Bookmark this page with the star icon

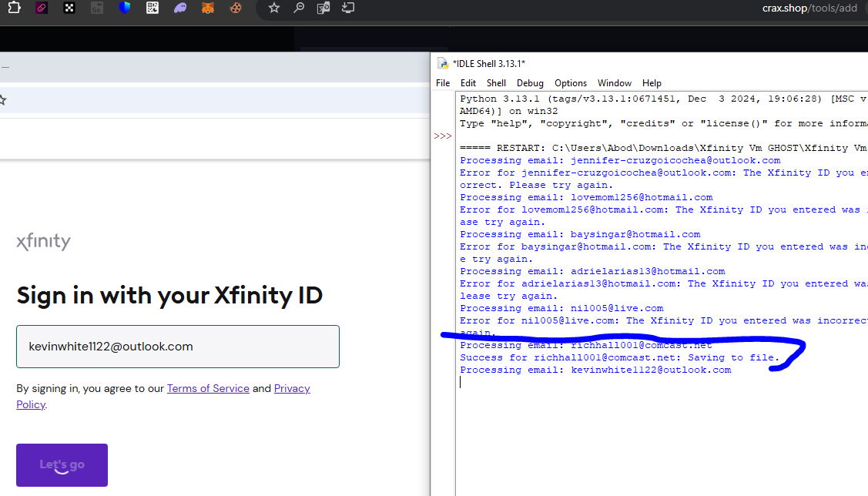point(274,8)
